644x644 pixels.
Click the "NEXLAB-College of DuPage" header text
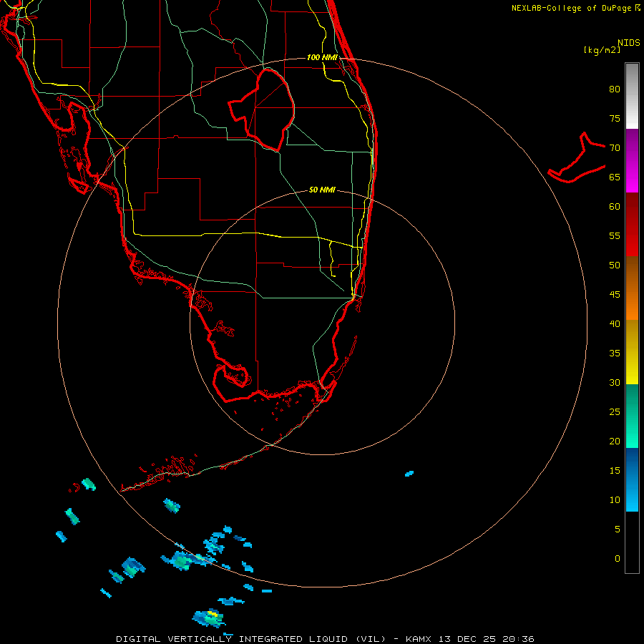tap(571, 8)
